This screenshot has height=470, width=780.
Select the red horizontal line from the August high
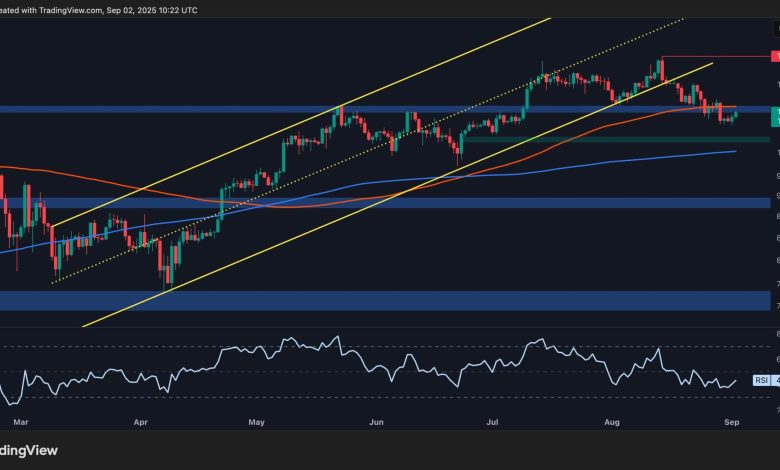tap(716, 57)
